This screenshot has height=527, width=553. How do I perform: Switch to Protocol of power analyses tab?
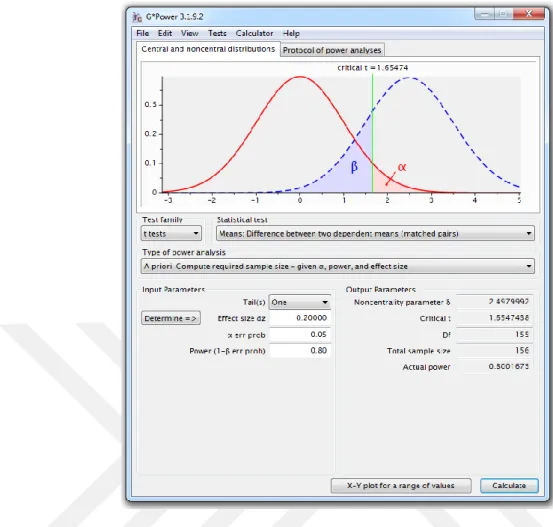pos(332,50)
